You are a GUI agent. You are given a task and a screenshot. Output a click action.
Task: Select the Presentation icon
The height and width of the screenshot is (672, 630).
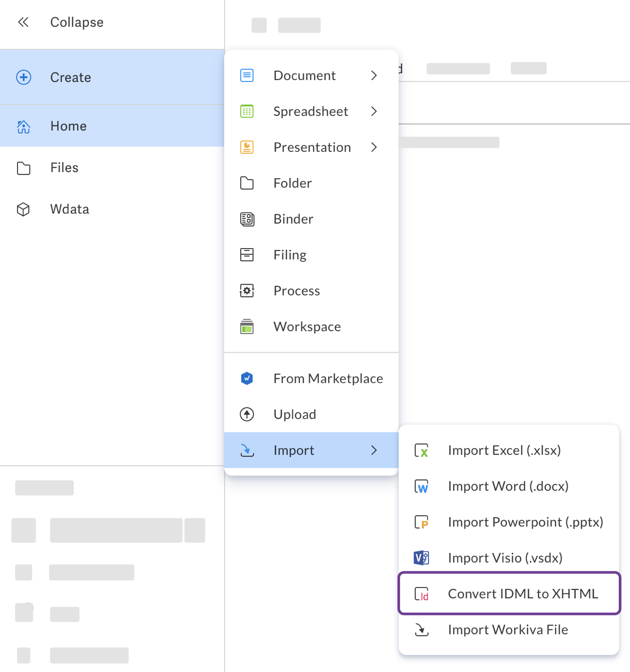tap(247, 147)
